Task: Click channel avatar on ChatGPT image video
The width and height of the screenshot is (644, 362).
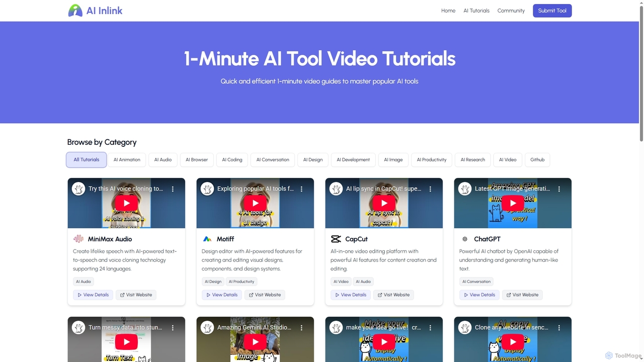Action: click(x=465, y=189)
